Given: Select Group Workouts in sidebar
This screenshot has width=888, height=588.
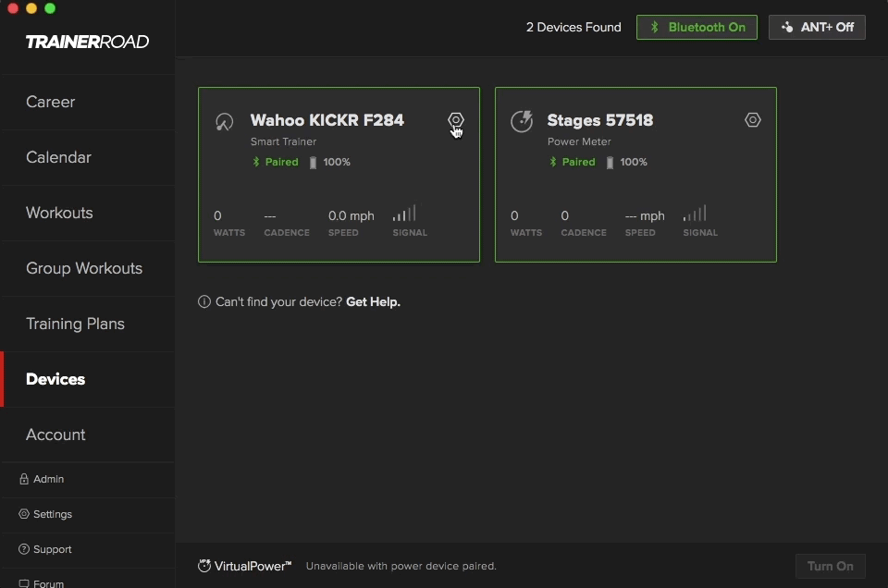Looking at the screenshot, I should pyautogui.click(x=88, y=268).
